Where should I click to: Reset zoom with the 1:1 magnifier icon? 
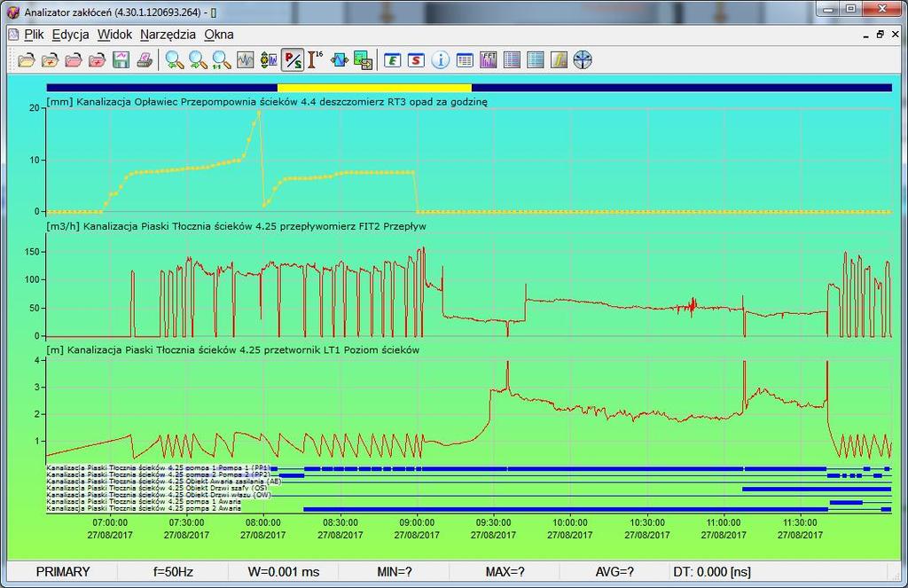click(221, 59)
